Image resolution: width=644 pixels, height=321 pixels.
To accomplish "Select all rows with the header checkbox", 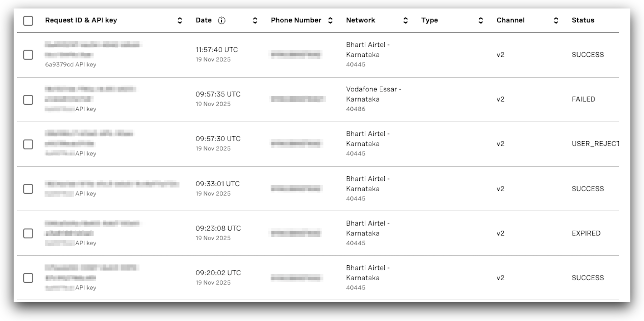I will pyautogui.click(x=28, y=21).
